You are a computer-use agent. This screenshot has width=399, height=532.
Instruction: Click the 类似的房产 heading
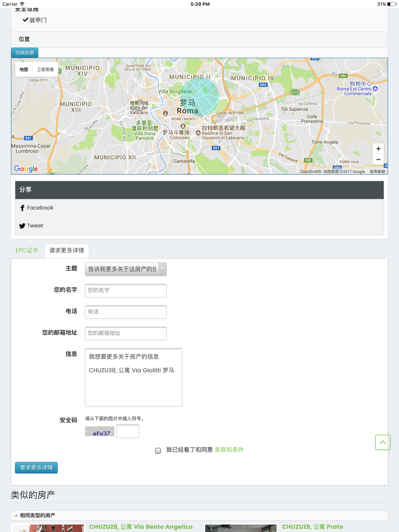point(33,495)
